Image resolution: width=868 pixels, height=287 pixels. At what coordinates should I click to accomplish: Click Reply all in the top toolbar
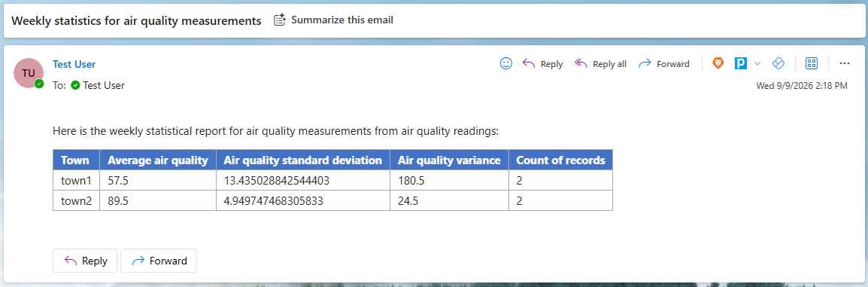[601, 64]
